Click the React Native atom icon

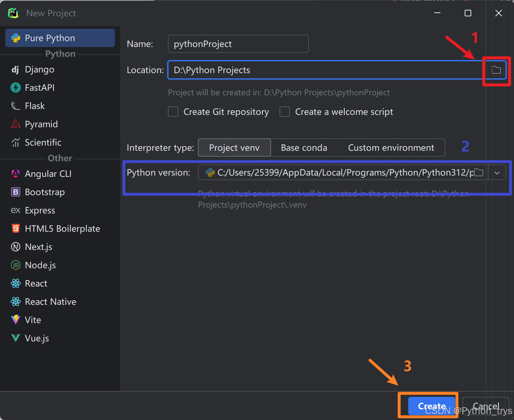point(16,302)
